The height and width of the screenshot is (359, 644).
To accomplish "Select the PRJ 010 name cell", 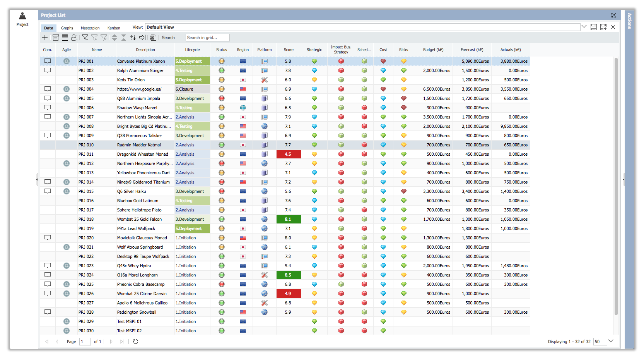I will click(97, 145).
